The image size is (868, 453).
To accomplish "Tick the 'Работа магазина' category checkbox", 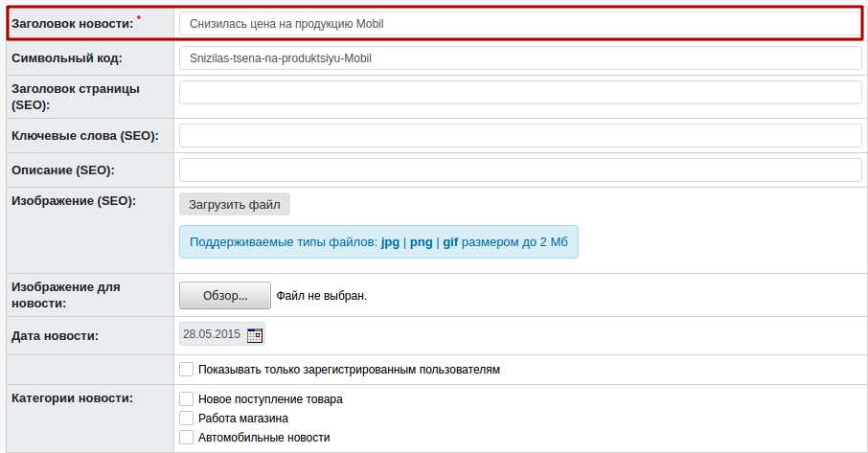I will click(187, 418).
